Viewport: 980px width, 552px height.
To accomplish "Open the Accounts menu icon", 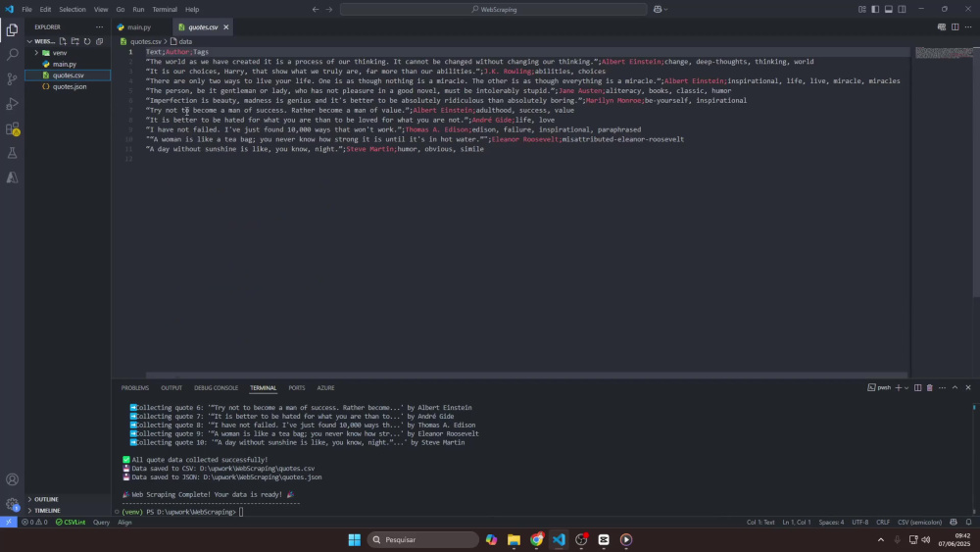I will point(12,479).
